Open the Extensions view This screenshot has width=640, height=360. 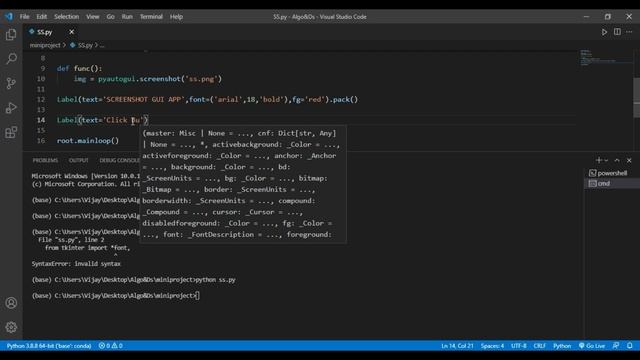(x=11, y=132)
